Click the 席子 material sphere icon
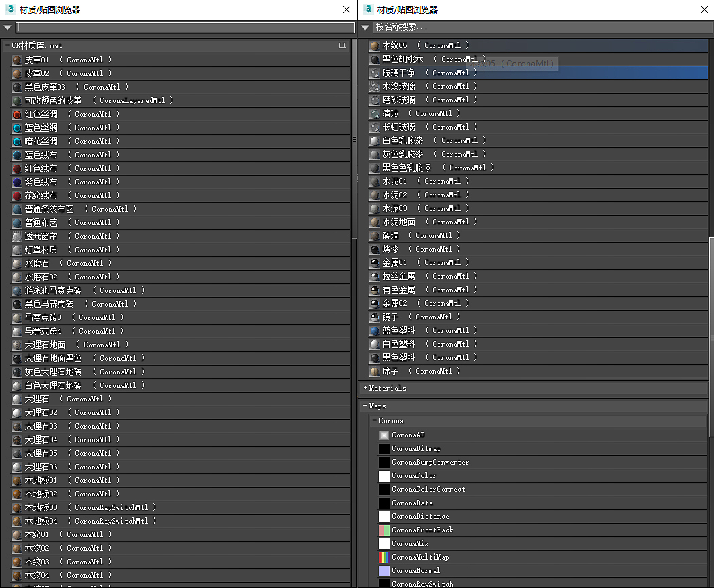 click(375, 372)
